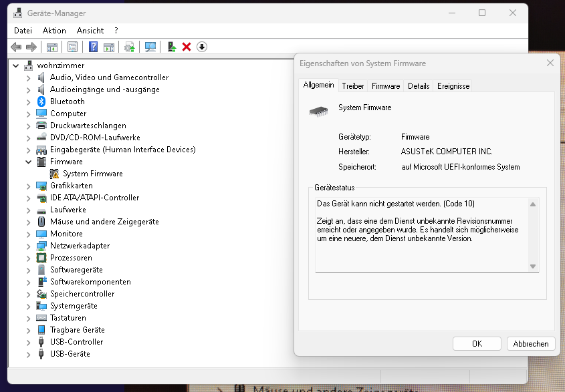Click the chip icon in properties dialog
This screenshot has width=565, height=392.
(318, 112)
